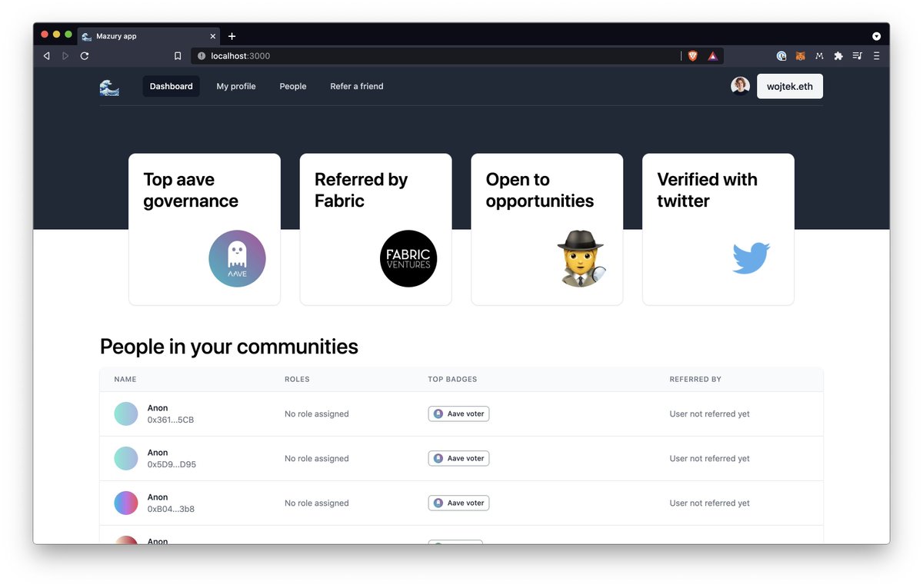Open the MetaMask fox extension

click(801, 56)
